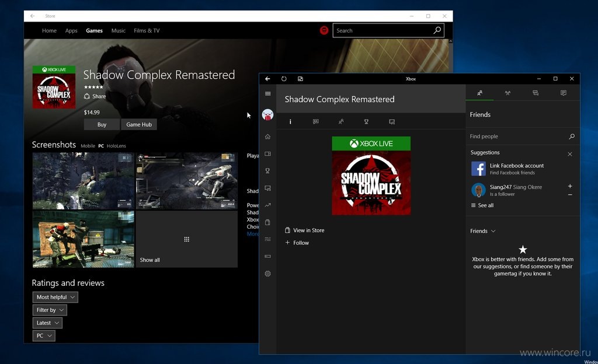598x364 pixels.
Task: Open Parties tab in Xbox right panel
Action: pyautogui.click(x=507, y=93)
